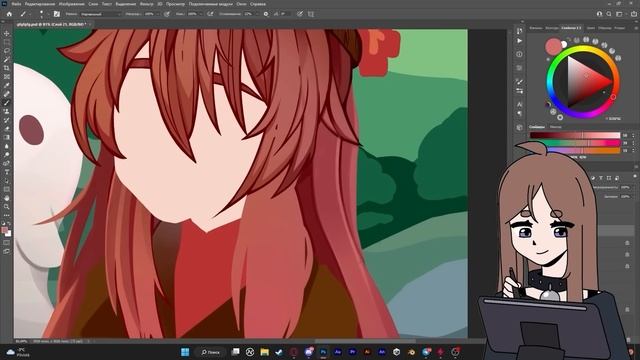Change screen mode at toolbar bottom

click(x=7, y=251)
